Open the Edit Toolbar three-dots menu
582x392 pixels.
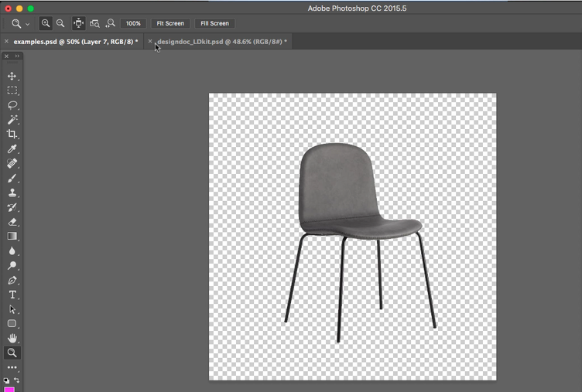pyautogui.click(x=12, y=367)
